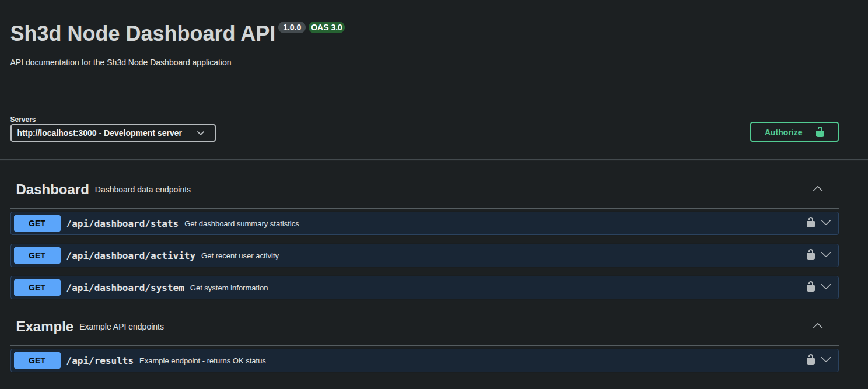Expand the /api/results endpoint chevron
The height and width of the screenshot is (389, 868).
click(x=825, y=360)
